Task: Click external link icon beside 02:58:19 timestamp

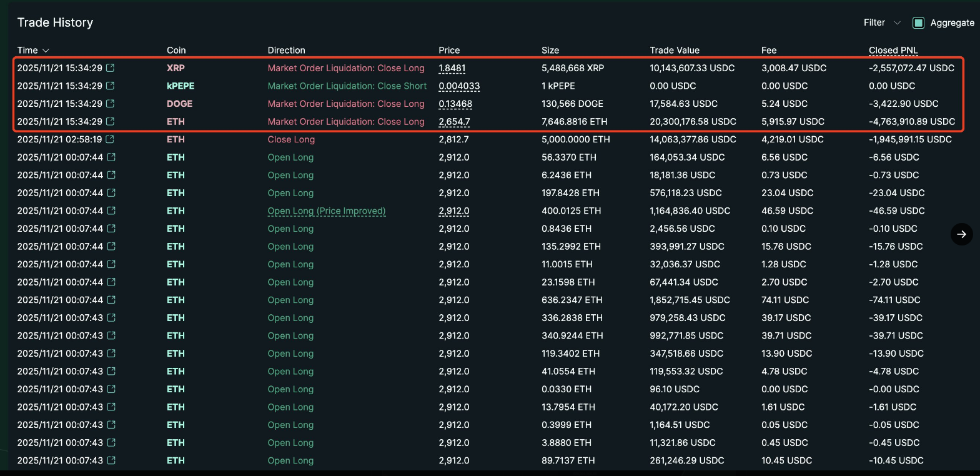Action: point(110,139)
